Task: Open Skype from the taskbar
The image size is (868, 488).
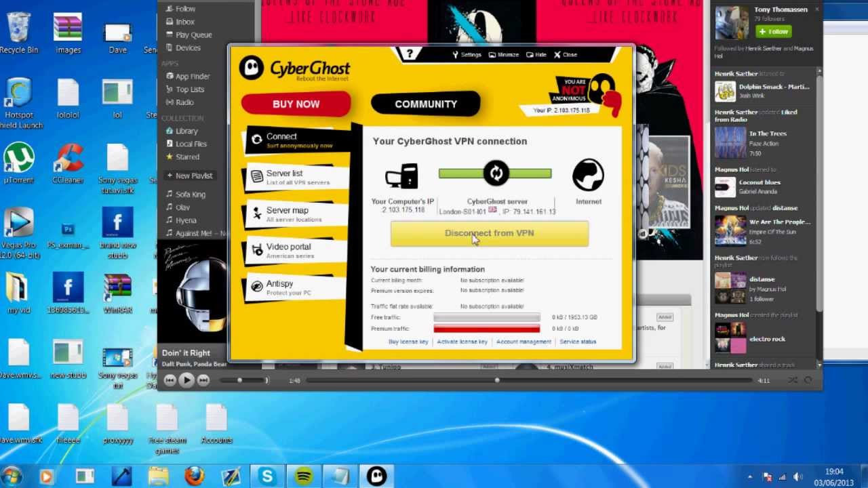Action: [267, 476]
